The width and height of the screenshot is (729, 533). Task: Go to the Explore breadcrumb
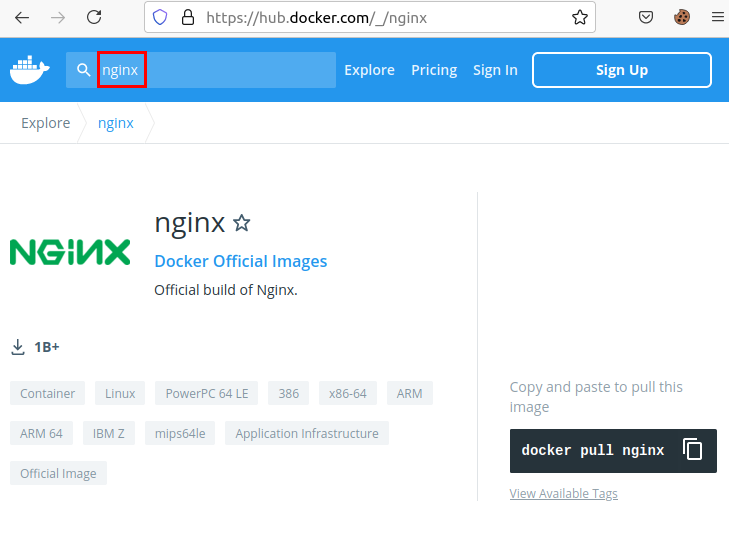click(46, 123)
